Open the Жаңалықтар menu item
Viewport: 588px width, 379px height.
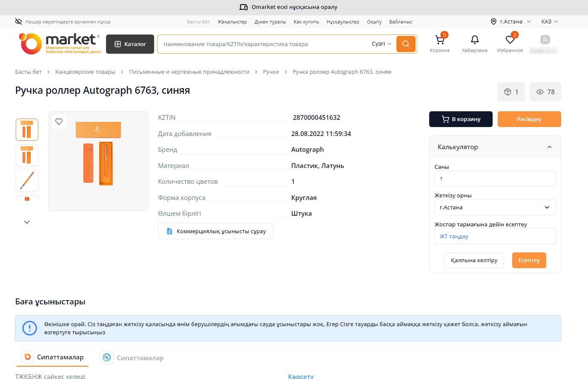point(232,22)
